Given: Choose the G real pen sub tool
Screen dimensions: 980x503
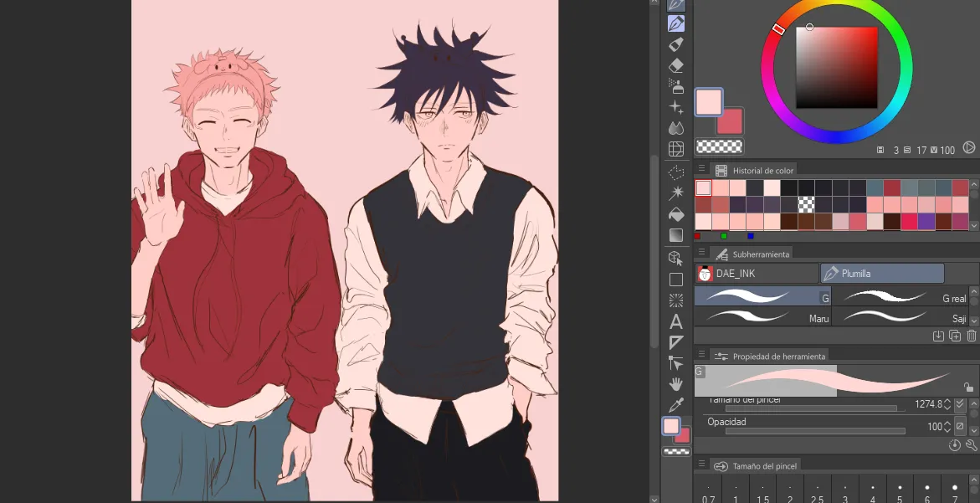Looking at the screenshot, I should click(900, 296).
